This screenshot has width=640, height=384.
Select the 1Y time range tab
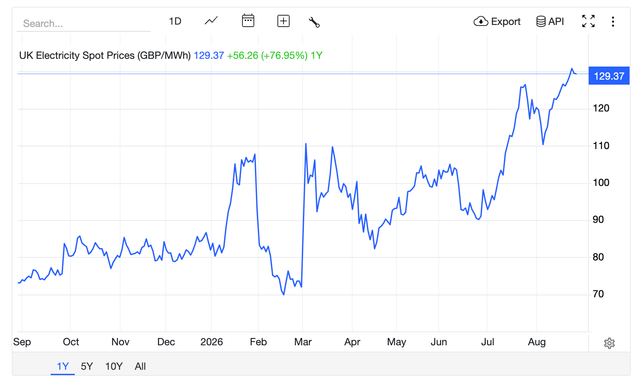pyautogui.click(x=62, y=366)
